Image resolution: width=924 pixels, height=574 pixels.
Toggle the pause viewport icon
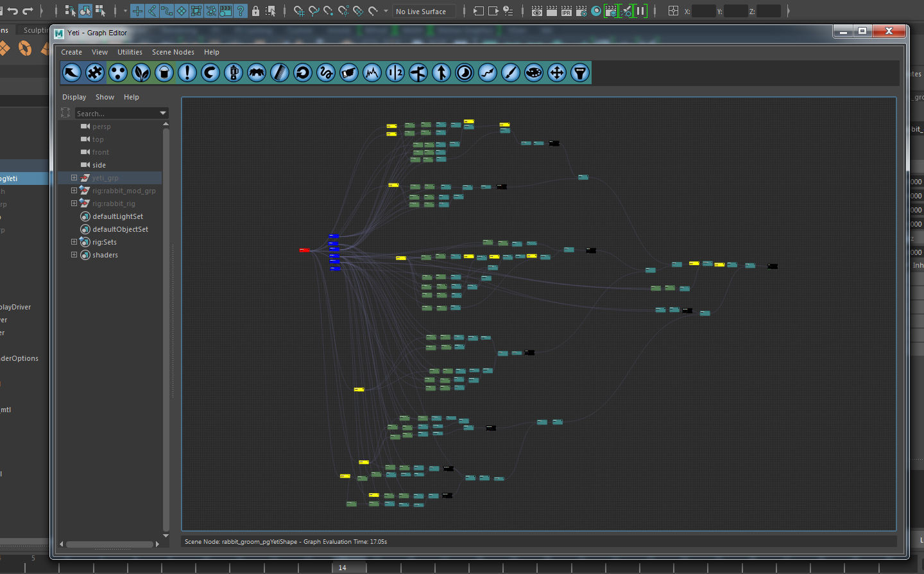(x=640, y=11)
